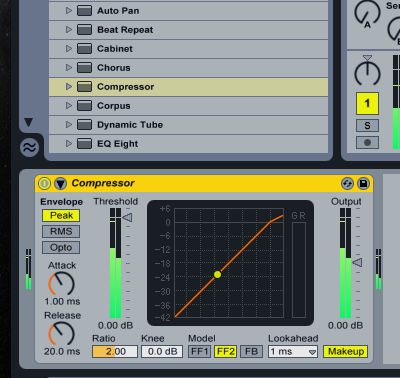The height and width of the screenshot is (378, 400).
Task: Click the Threshold slider handle
Action: click(x=128, y=218)
